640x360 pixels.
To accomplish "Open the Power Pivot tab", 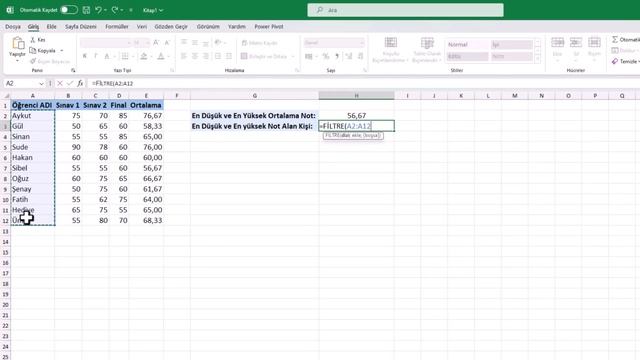I will coord(269,27).
